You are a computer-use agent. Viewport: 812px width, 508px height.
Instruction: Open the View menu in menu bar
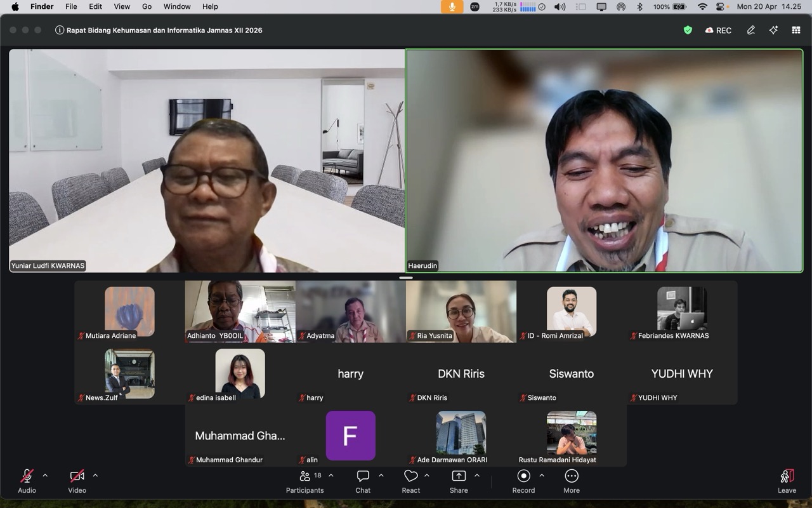coord(121,6)
